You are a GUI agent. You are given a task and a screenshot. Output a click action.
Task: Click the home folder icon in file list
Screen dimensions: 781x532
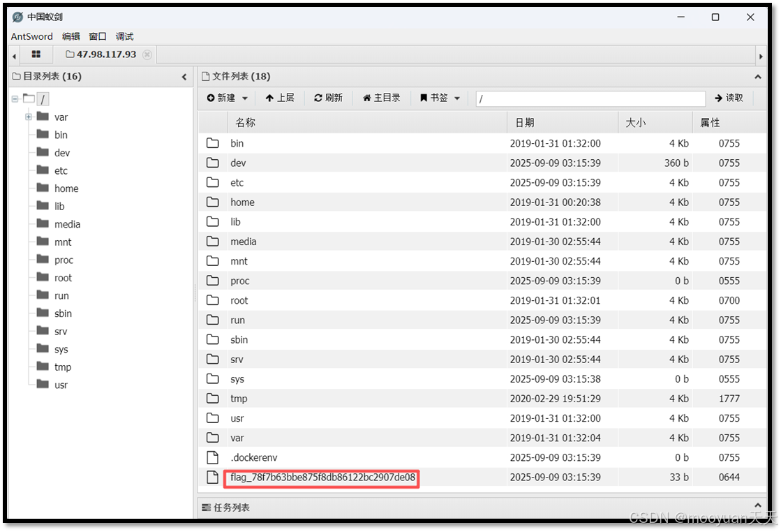pyautogui.click(x=213, y=202)
